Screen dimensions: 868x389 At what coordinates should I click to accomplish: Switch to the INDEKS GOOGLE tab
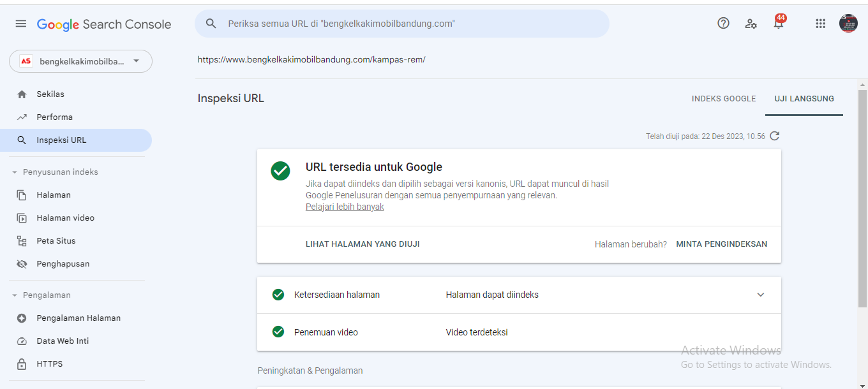tap(723, 99)
